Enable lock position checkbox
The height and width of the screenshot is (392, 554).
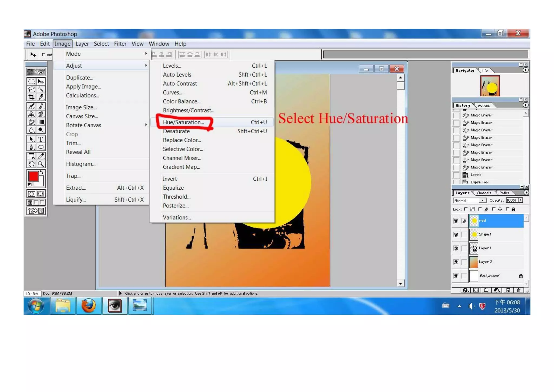(x=493, y=209)
